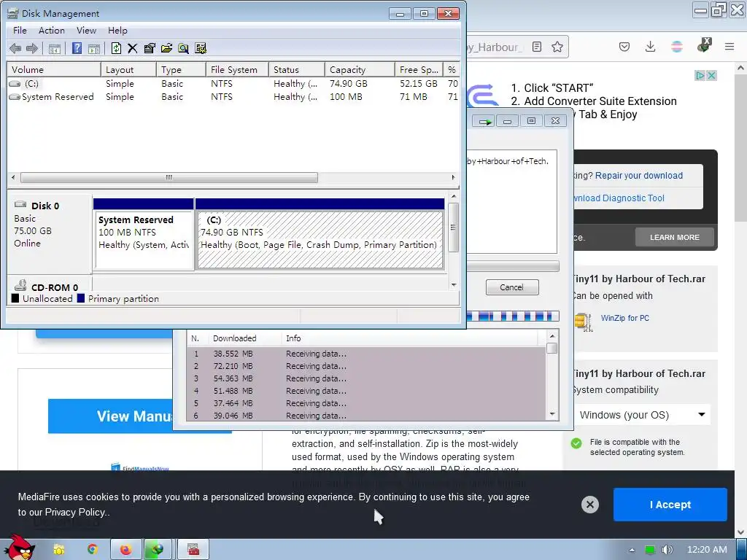Screen dimensions: 747x560
Task: Sort by the Capacity column header
Action: (360, 69)
